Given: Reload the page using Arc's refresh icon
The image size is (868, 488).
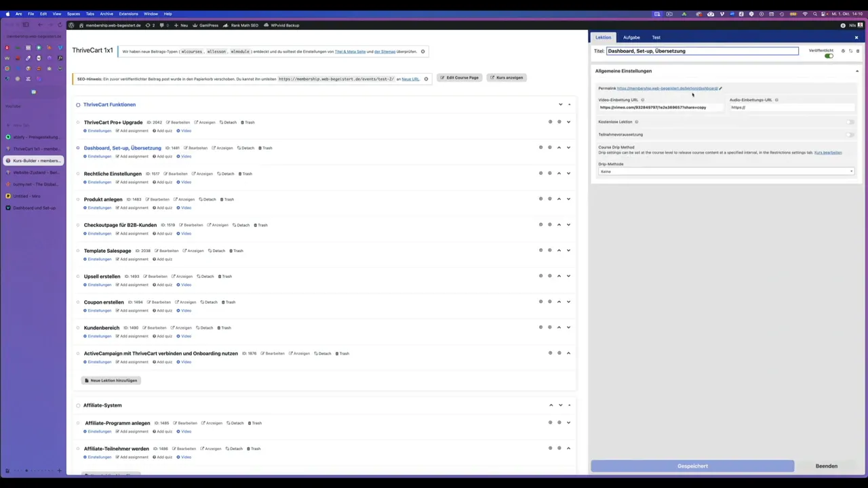Looking at the screenshot, I should pos(60,25).
